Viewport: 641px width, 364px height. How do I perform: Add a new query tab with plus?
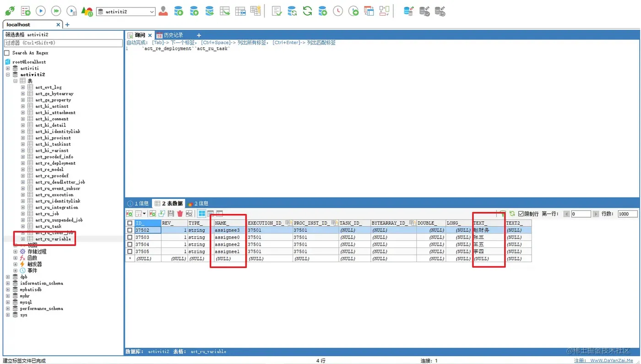point(199,35)
